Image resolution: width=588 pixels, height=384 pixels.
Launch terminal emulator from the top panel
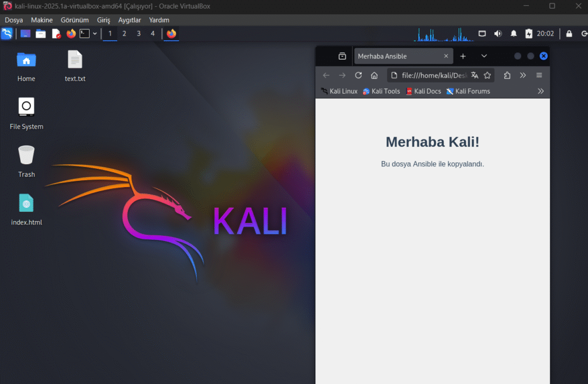click(84, 34)
